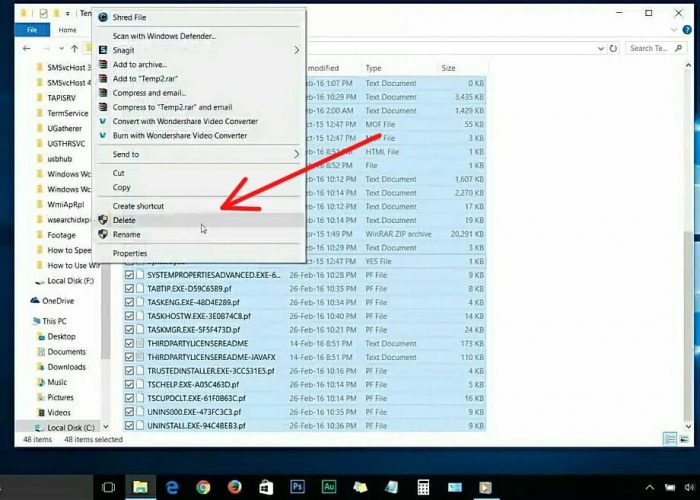The height and width of the screenshot is (500, 700).
Task: Uncheck the TASKMGR.EXE-5F5F473D.pf checkbox
Action: click(129, 329)
